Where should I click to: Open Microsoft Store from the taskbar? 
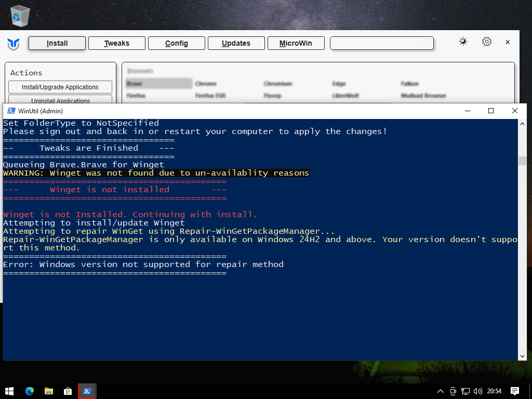tap(68, 391)
